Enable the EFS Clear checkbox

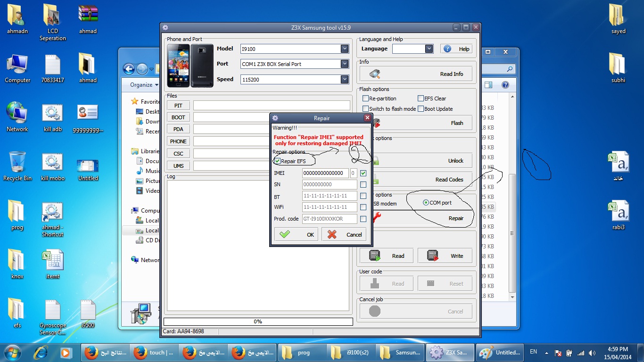click(421, 99)
